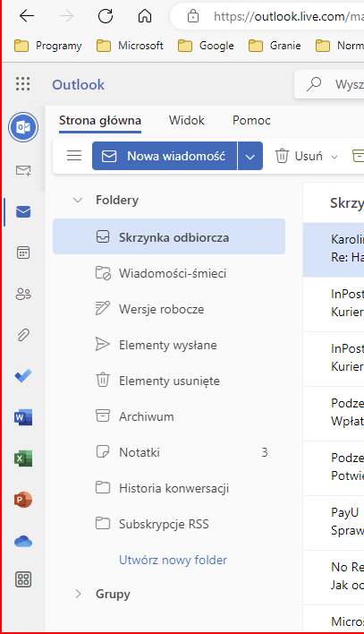Expand the Grupy section

(x=78, y=594)
